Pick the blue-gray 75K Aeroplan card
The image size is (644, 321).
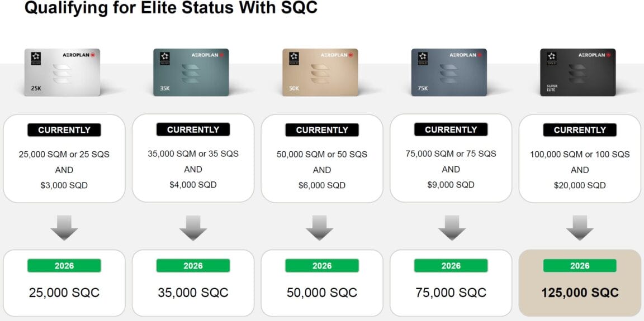(x=449, y=73)
